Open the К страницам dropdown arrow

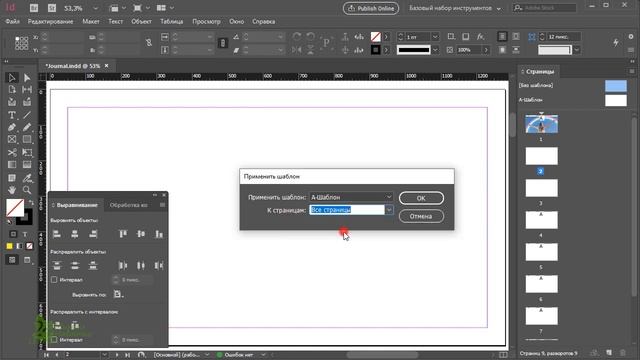(389, 210)
